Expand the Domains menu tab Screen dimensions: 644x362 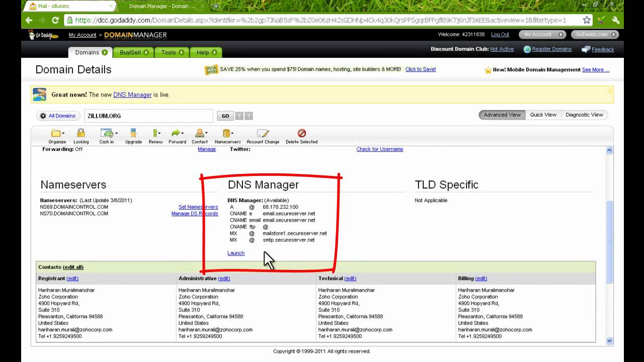tap(91, 52)
